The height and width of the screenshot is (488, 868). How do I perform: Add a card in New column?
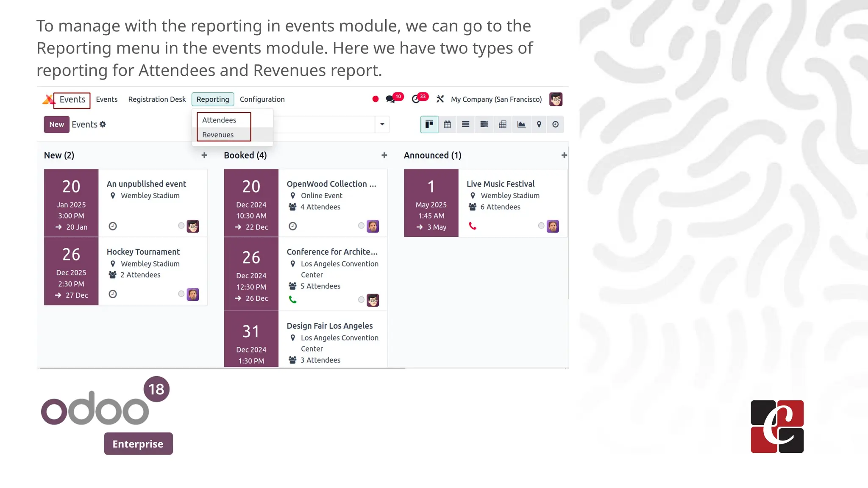pos(204,155)
